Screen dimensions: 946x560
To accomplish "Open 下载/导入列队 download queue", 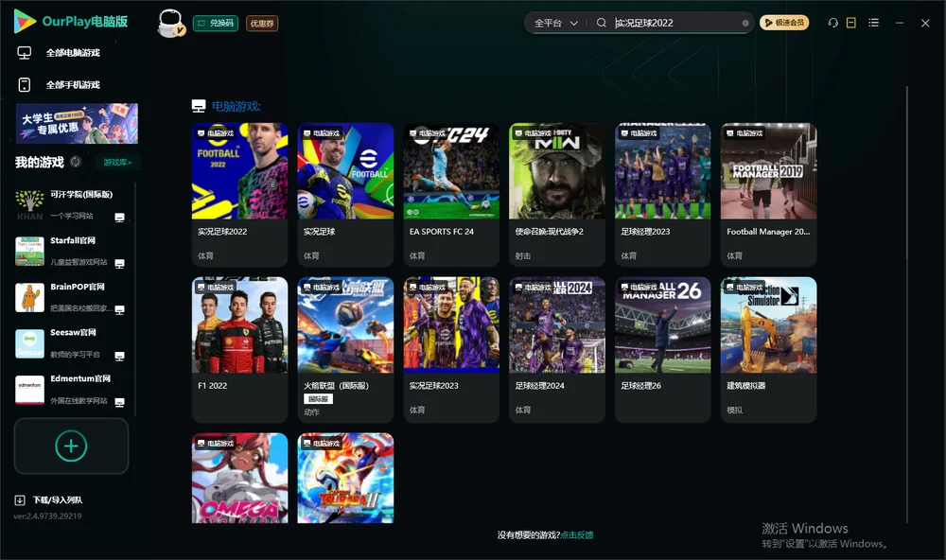I will tap(58, 500).
